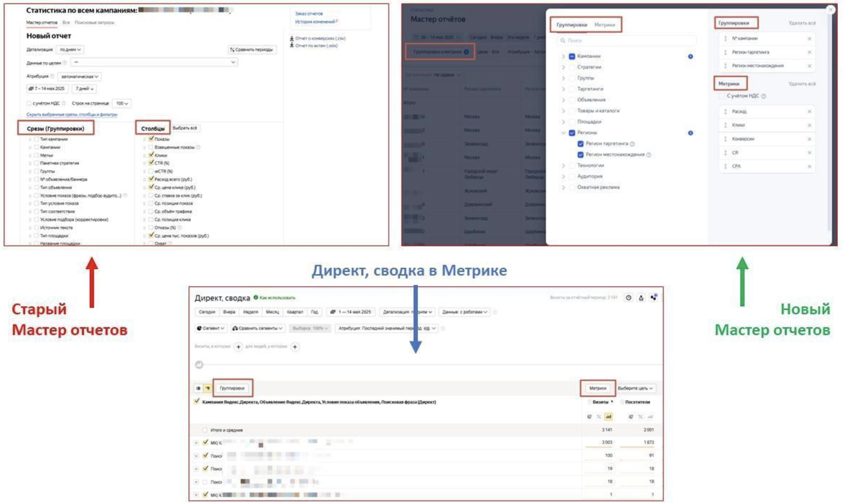Image resolution: width=843 pixels, height=504 pixels.
Task: Click the timeline slider handle under segment filters
Action: [x=199, y=365]
